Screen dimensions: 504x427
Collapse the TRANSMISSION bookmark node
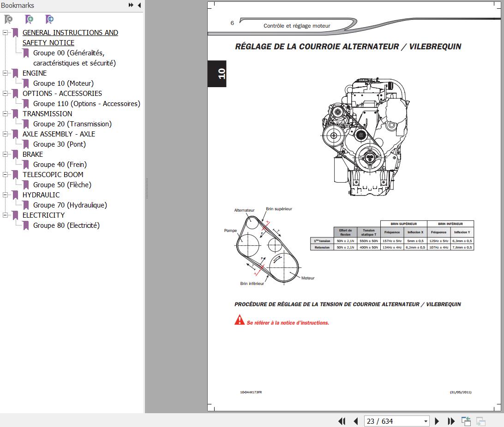pyautogui.click(x=5, y=113)
